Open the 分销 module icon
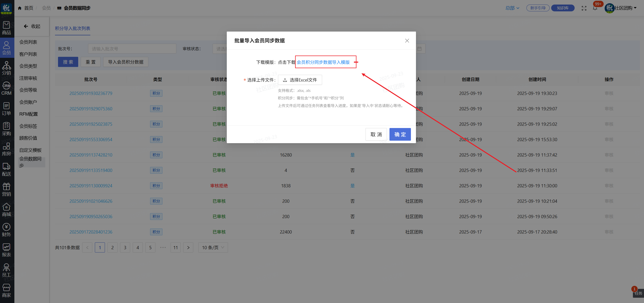This screenshot has height=303, width=644. (x=7, y=68)
